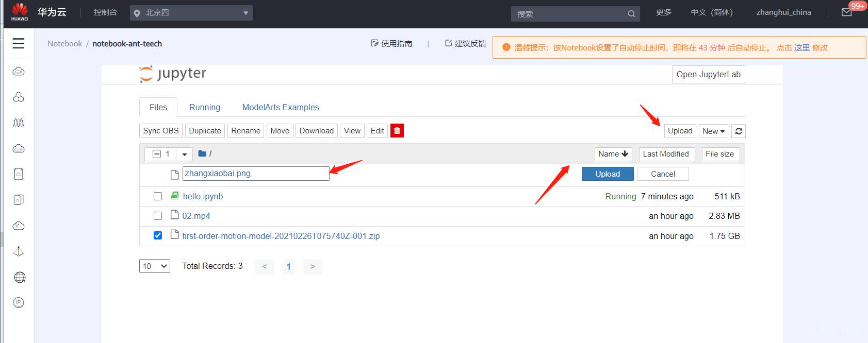Open the 更多 more menu

pyautogui.click(x=664, y=12)
